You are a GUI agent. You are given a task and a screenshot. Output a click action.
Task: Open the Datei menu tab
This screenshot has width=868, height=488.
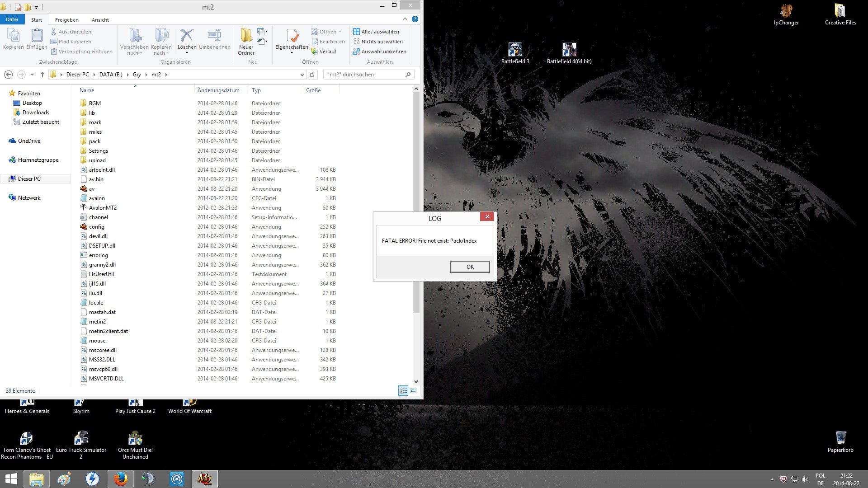[12, 19]
